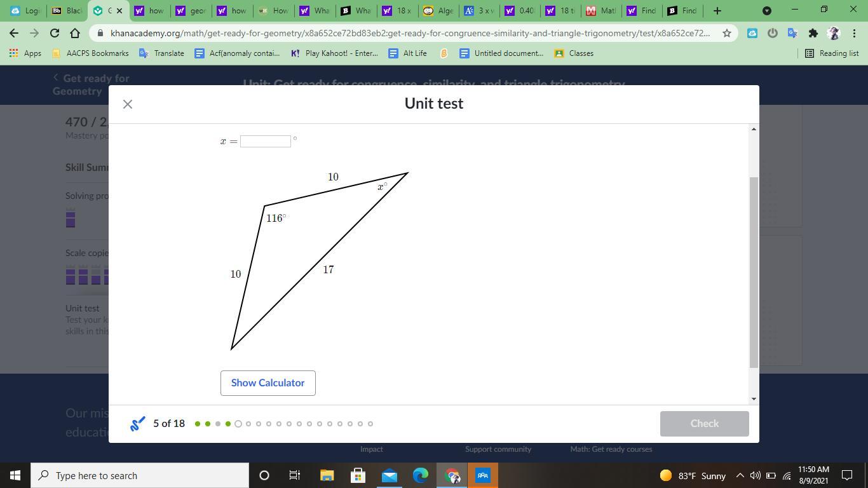
Task: Close the Unit test dialog with the X
Action: (x=128, y=104)
